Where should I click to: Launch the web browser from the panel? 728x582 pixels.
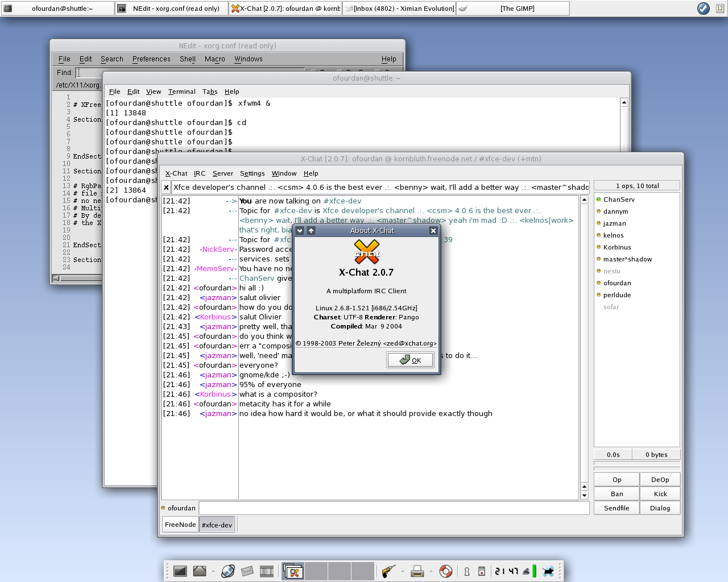[228, 571]
